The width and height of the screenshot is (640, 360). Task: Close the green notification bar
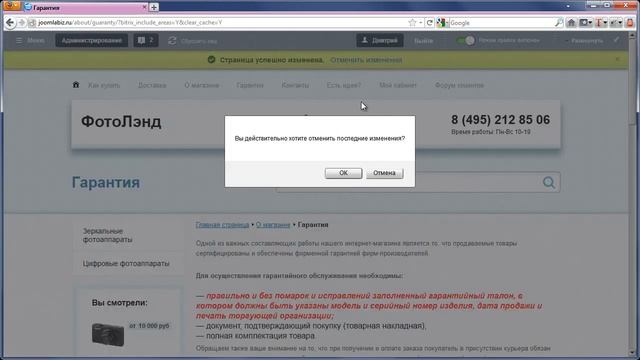pos(618,60)
